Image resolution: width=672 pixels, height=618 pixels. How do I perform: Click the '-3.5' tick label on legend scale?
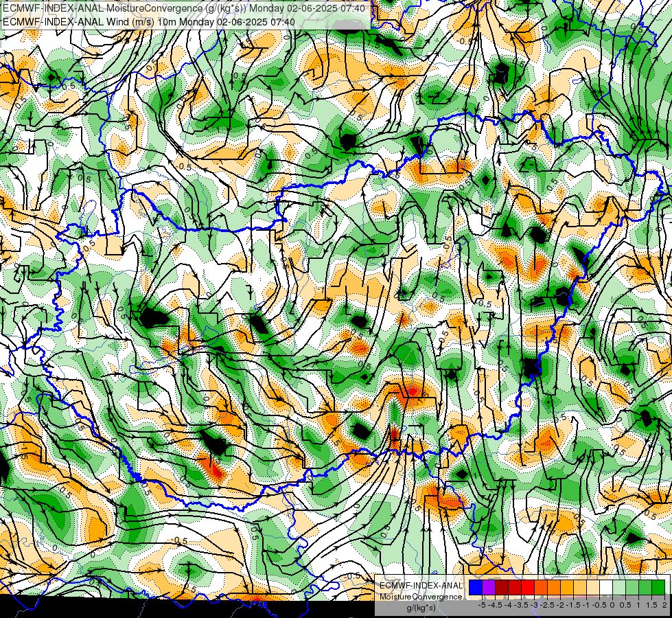point(522,605)
